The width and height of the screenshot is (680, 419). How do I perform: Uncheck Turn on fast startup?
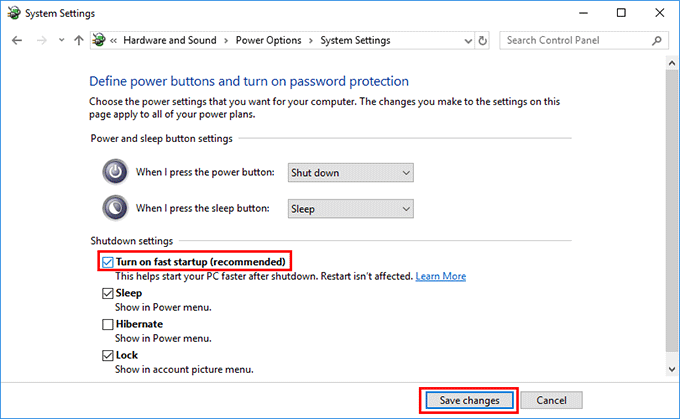tap(108, 262)
